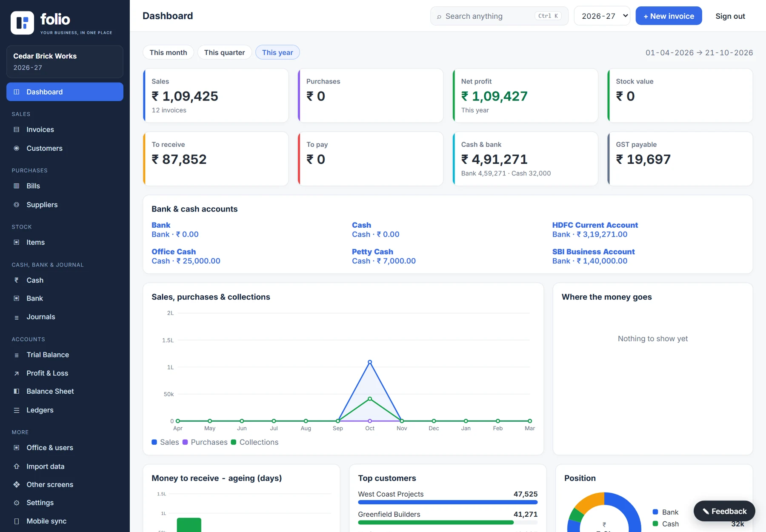
Task: Click the Dashboard sidebar icon
Action: (x=17, y=92)
